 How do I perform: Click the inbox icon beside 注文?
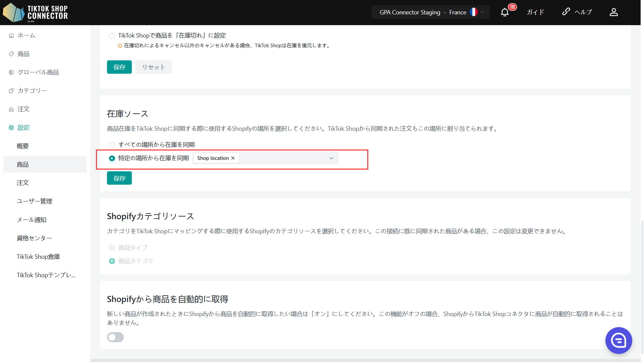[x=11, y=109]
